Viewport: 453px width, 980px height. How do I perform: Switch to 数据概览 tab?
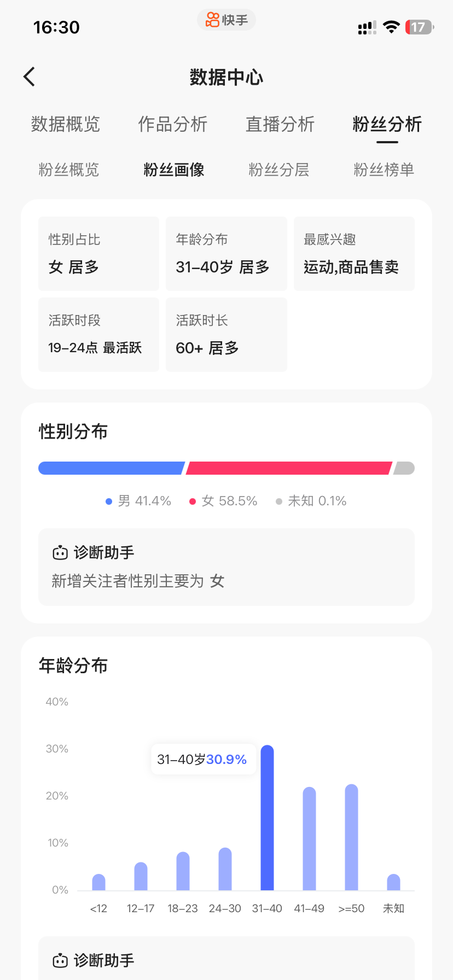[x=66, y=124]
